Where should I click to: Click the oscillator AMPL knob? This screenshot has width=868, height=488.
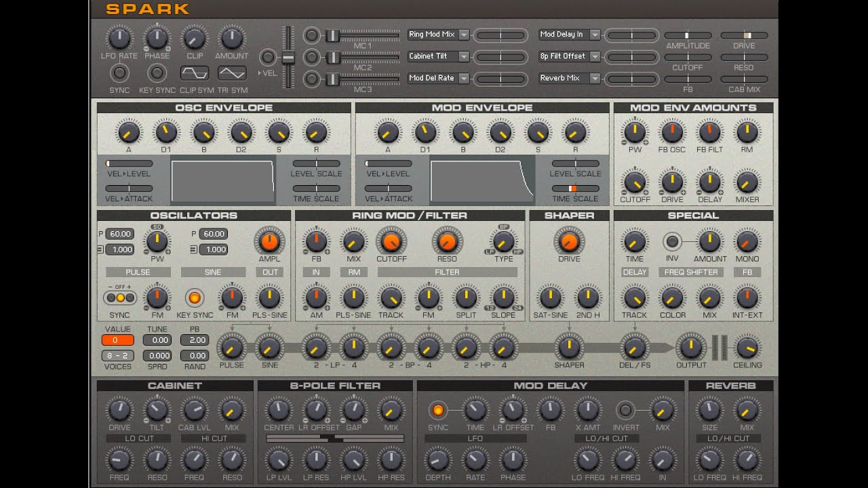pos(269,241)
